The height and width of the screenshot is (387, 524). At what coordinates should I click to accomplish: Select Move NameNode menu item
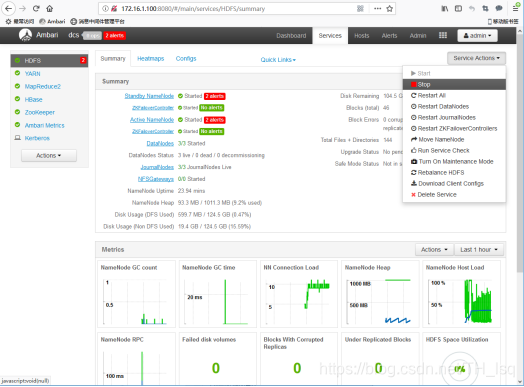tap(454, 140)
